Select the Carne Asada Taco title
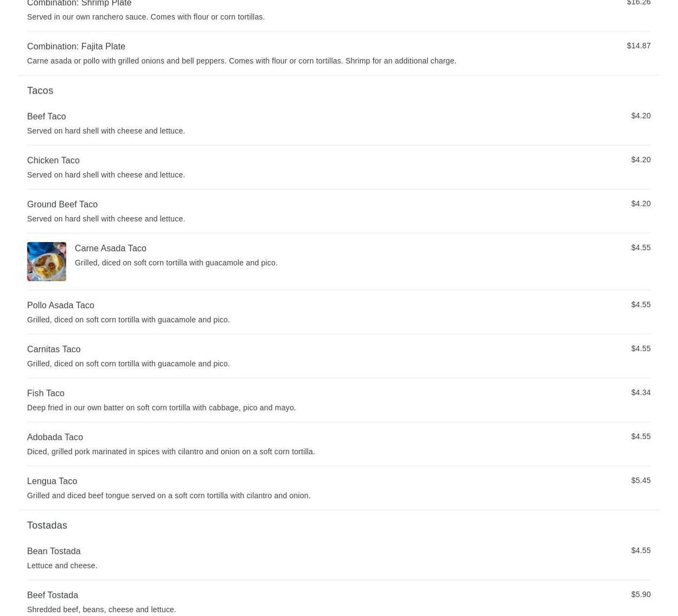This screenshot has width=678, height=616. click(x=110, y=248)
